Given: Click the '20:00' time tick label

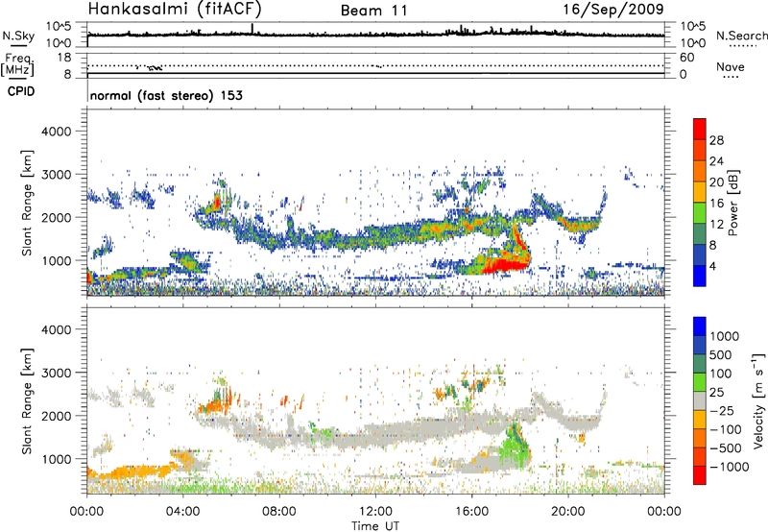Looking at the screenshot, I should (567, 512).
